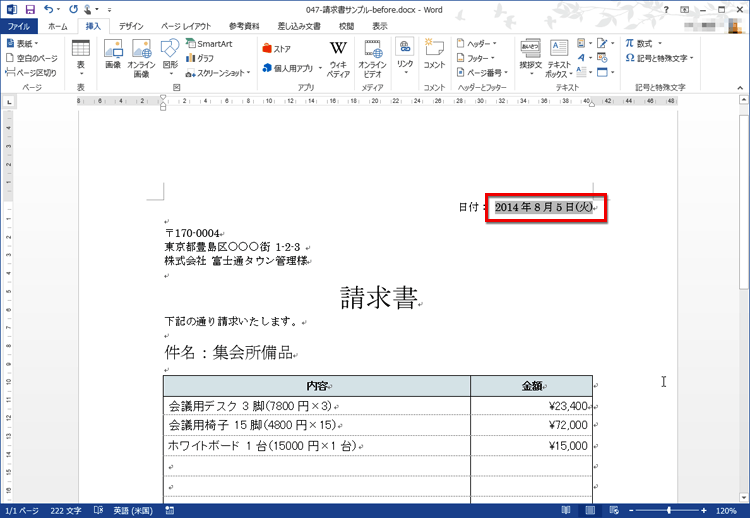Collapse the ribbon with the chevron
The height and width of the screenshot is (518, 750).
click(x=740, y=88)
